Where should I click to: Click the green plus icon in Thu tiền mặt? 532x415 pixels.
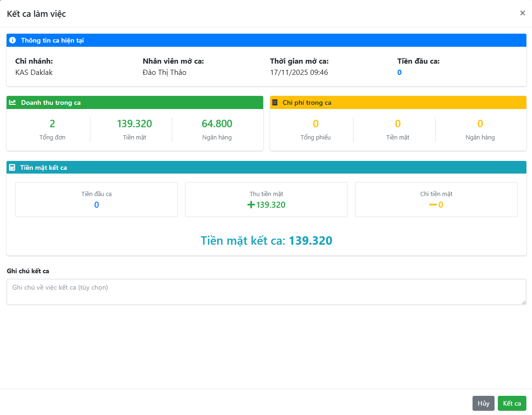tap(251, 205)
